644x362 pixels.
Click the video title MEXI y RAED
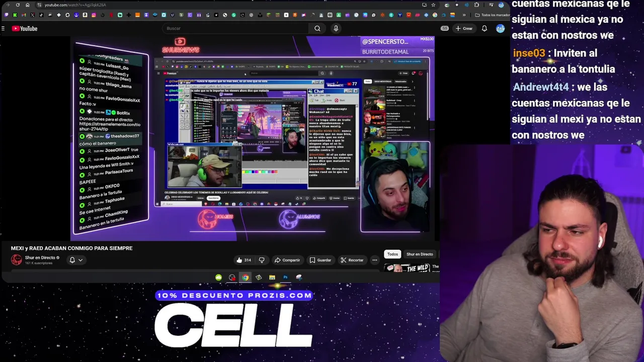tap(72, 248)
